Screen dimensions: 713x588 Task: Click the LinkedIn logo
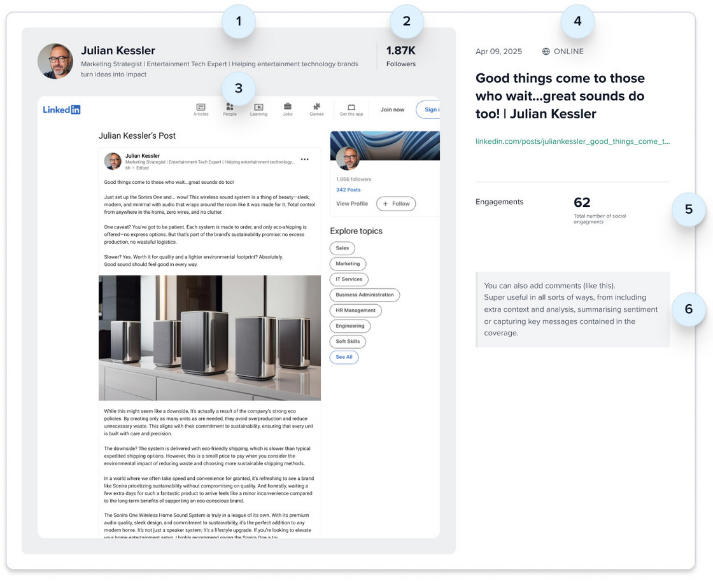62,109
